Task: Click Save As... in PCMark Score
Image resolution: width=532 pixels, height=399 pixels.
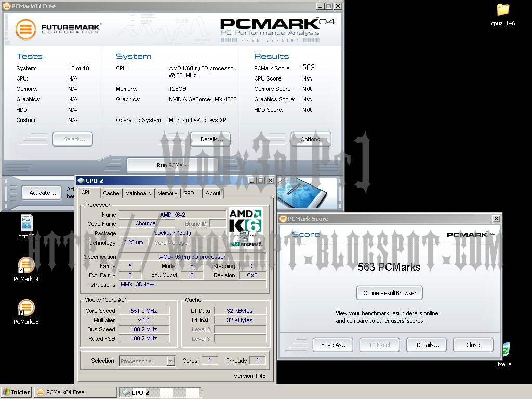Action: click(x=333, y=345)
